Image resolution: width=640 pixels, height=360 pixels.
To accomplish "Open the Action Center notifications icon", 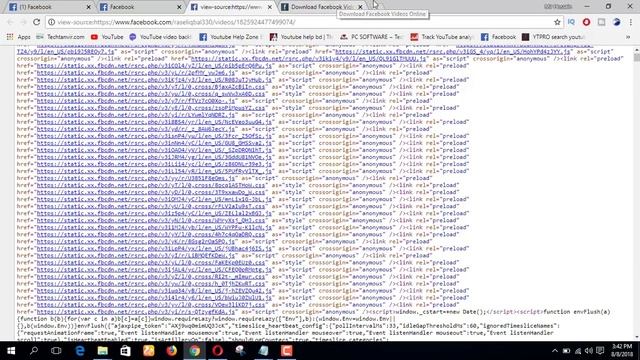I will [x=600, y=351].
